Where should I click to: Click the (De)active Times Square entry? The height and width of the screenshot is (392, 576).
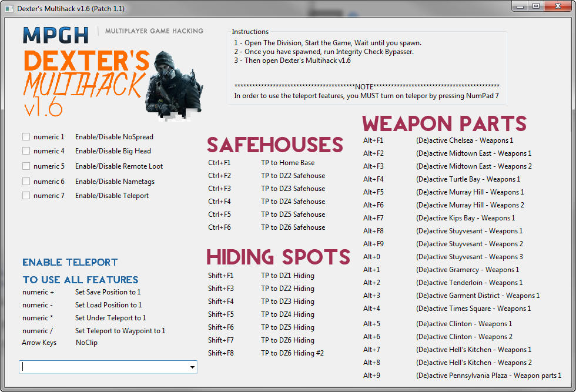pyautogui.click(x=473, y=309)
